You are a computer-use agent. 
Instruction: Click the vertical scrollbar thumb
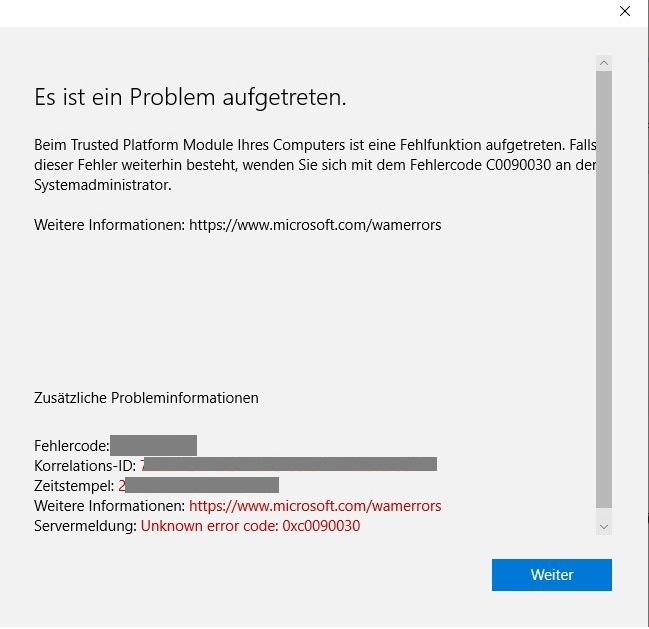[x=603, y=289]
